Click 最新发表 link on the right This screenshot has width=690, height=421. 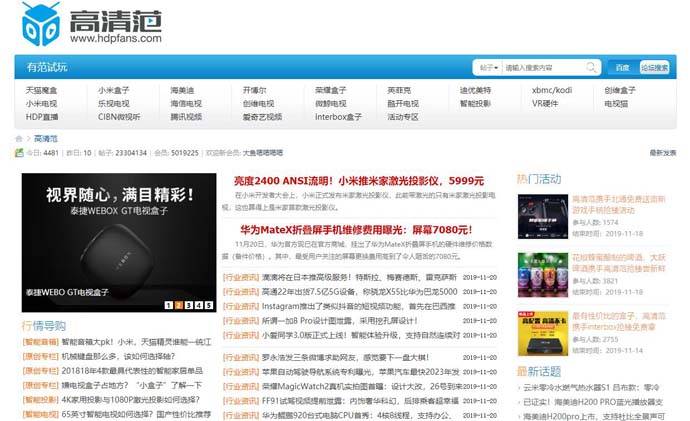pos(663,153)
